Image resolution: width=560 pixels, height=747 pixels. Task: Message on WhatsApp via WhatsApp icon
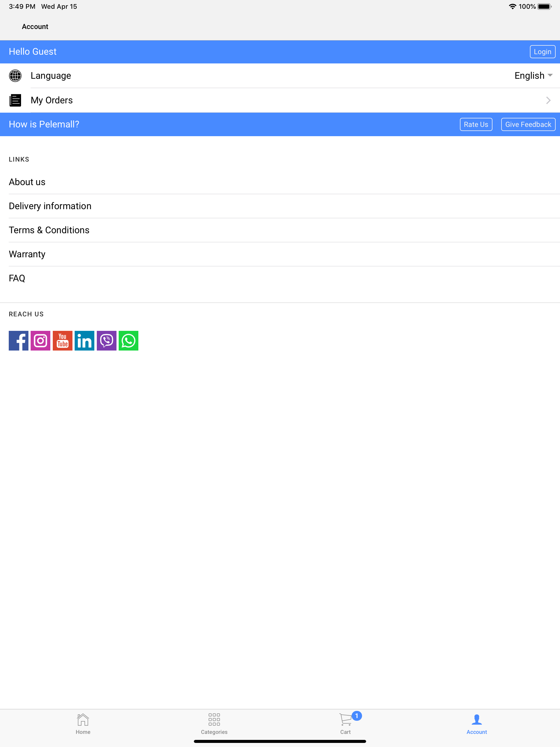tap(128, 340)
